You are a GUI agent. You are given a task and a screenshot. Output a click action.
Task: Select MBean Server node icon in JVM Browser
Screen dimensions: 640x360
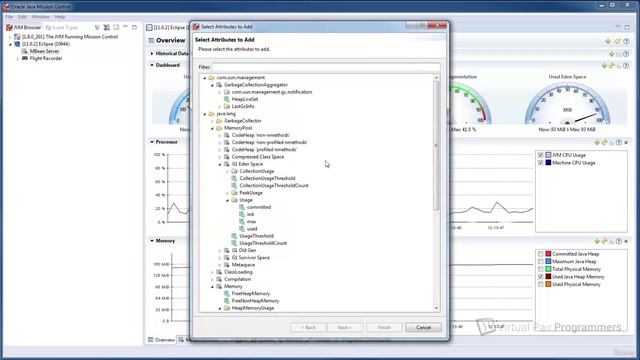click(x=24, y=51)
